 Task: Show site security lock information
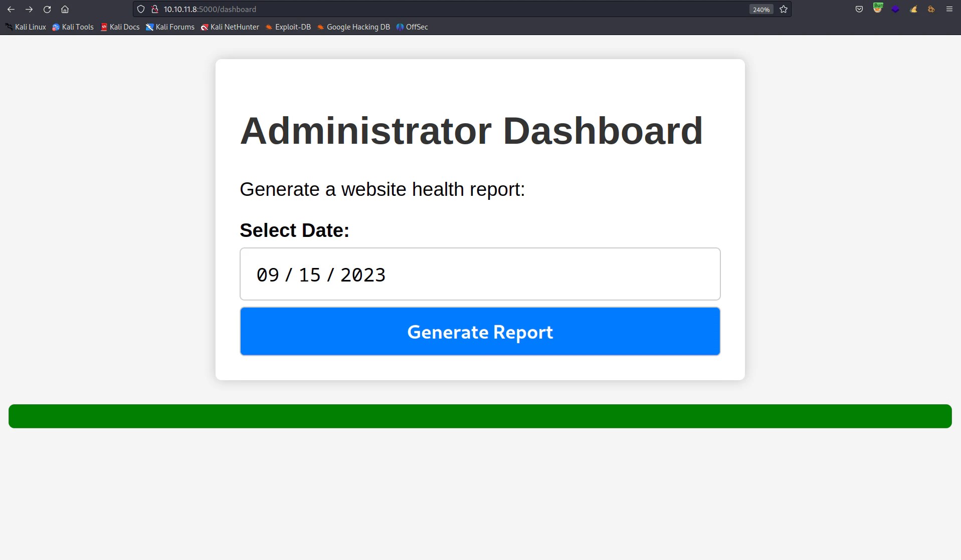(x=155, y=9)
